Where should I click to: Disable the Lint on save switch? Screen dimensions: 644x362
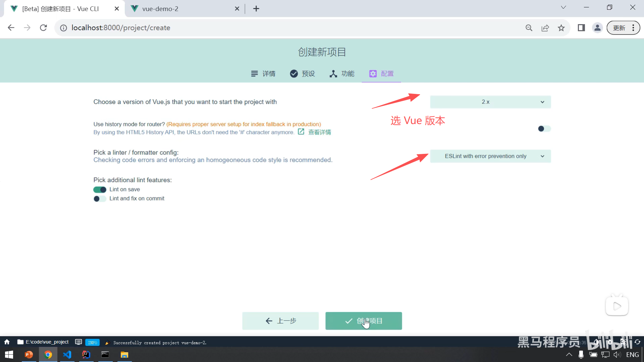[x=100, y=190]
